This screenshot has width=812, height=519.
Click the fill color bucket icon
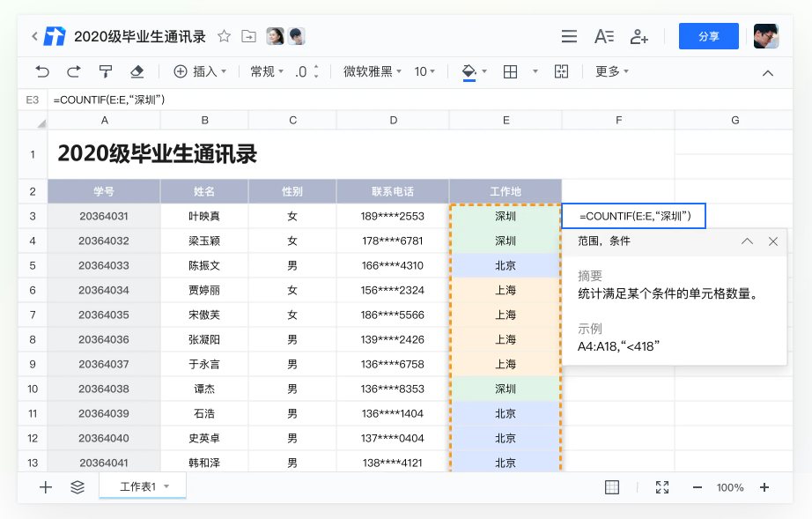tap(469, 72)
